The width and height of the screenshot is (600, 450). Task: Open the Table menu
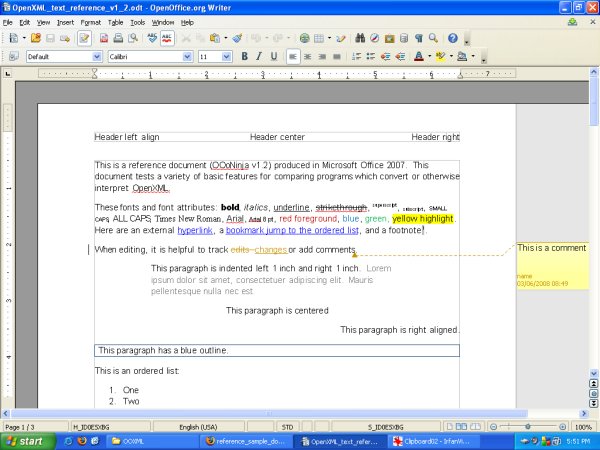[116, 21]
